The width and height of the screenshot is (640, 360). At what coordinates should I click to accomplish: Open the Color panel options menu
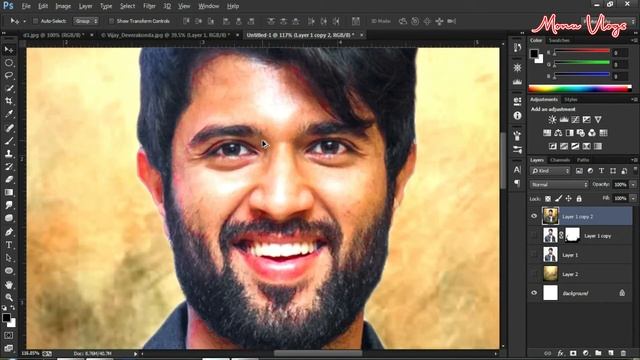coord(634,40)
